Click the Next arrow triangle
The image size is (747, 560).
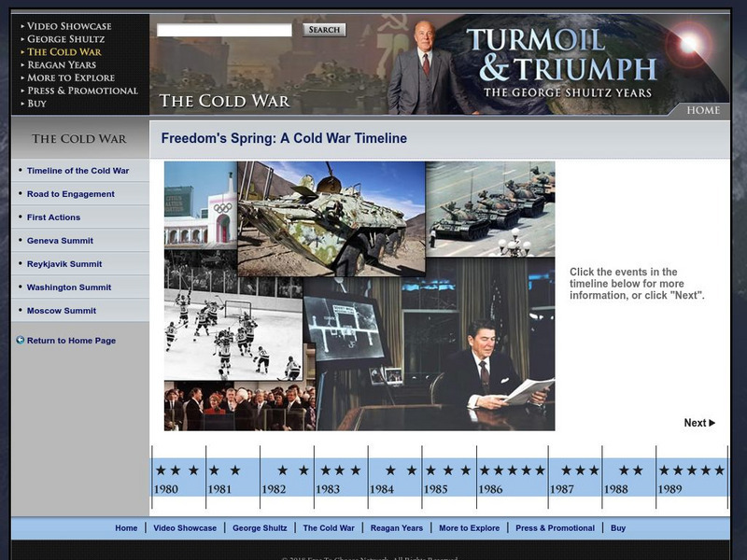712,423
